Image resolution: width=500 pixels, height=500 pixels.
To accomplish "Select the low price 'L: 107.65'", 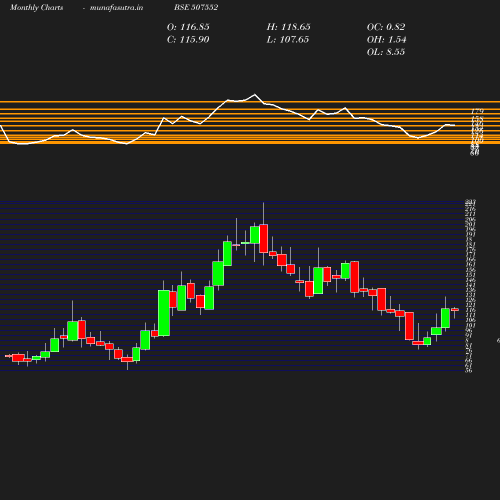I will 288,40.
